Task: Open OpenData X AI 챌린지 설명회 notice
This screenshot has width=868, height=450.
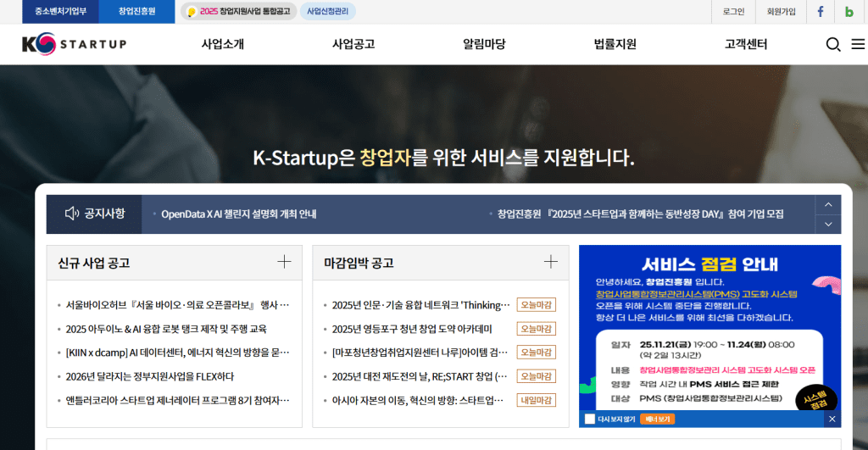Action: coord(238,214)
